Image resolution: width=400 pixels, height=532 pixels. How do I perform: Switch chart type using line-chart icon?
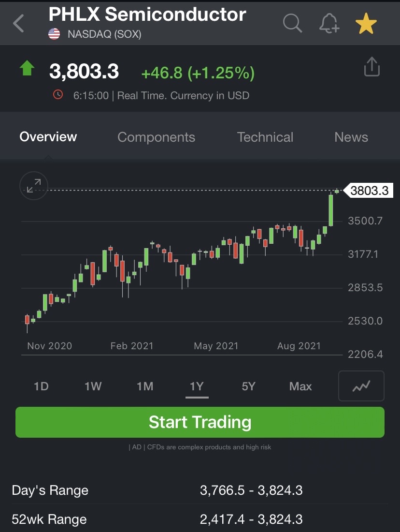(361, 386)
